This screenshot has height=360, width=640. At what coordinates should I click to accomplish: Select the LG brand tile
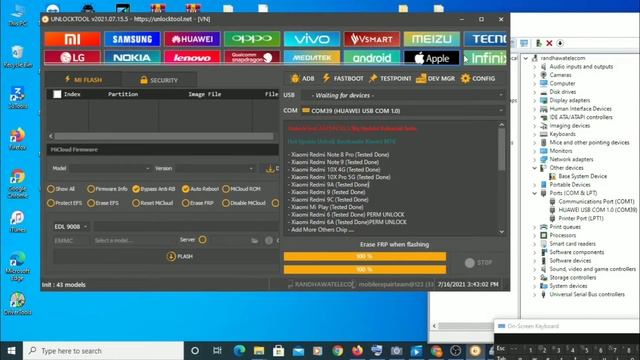point(72,58)
